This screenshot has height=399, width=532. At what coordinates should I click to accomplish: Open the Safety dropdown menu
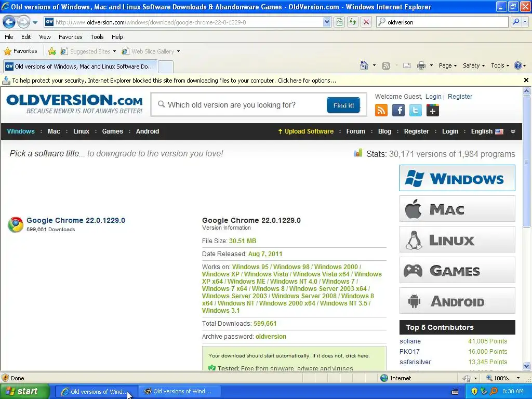point(474,65)
